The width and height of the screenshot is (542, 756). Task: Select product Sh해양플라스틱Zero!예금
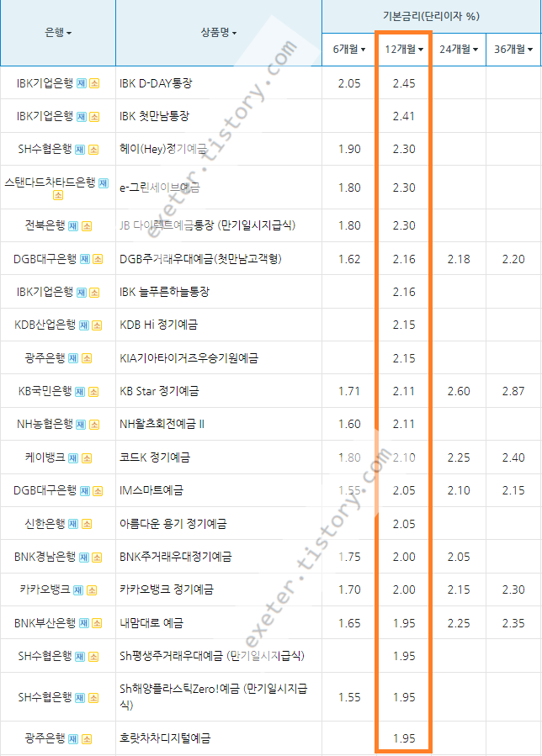point(213,696)
